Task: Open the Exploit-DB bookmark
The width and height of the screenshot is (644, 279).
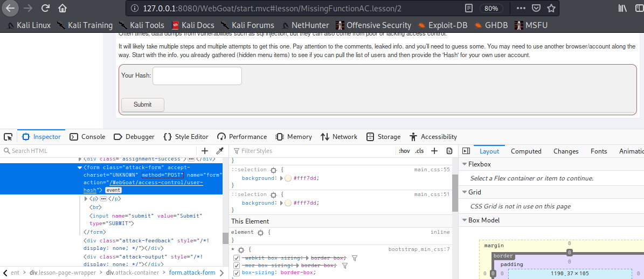Action: tap(441, 25)
